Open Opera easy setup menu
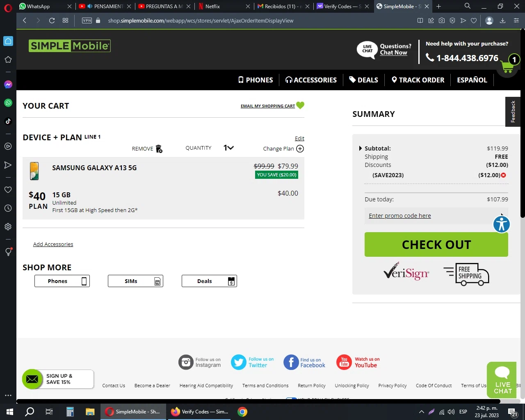525x420 pixels. tap(516, 21)
